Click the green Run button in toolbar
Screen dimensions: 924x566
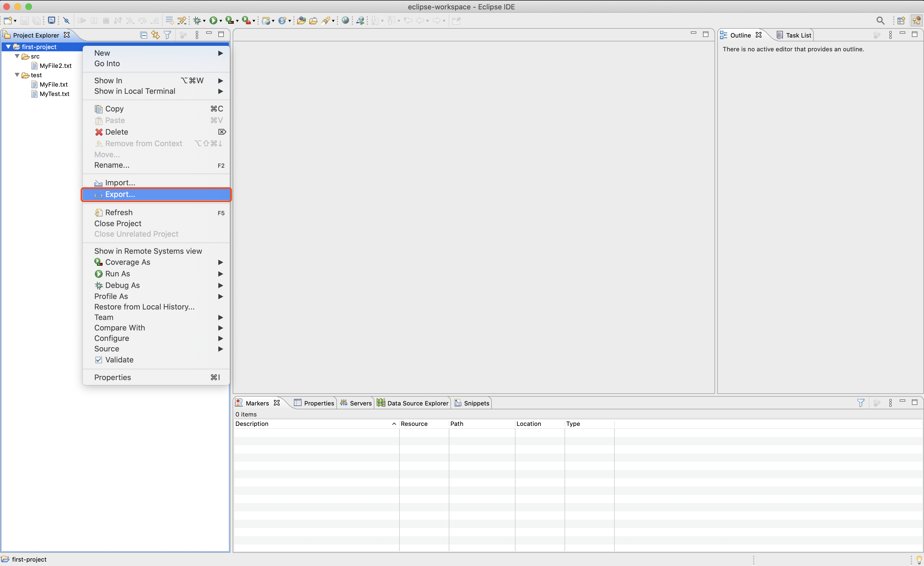(213, 21)
